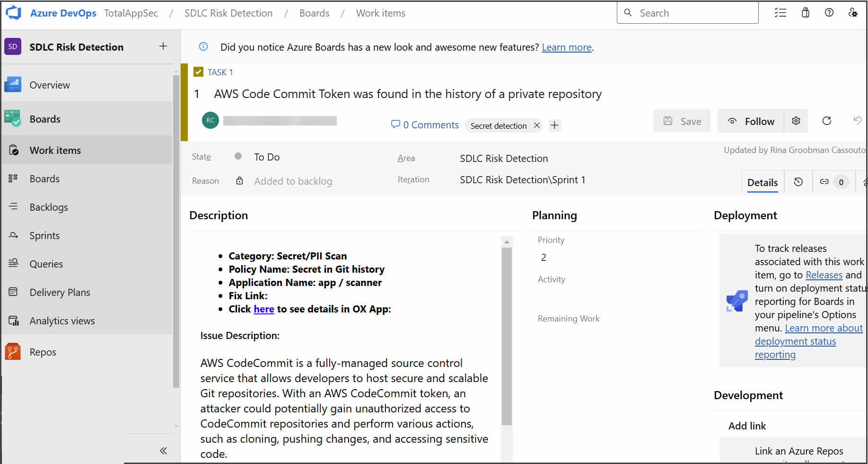Viewport: 868px width, 464px height.
Task: Open Backlogs in the sidebar
Action: pyautogui.click(x=49, y=207)
